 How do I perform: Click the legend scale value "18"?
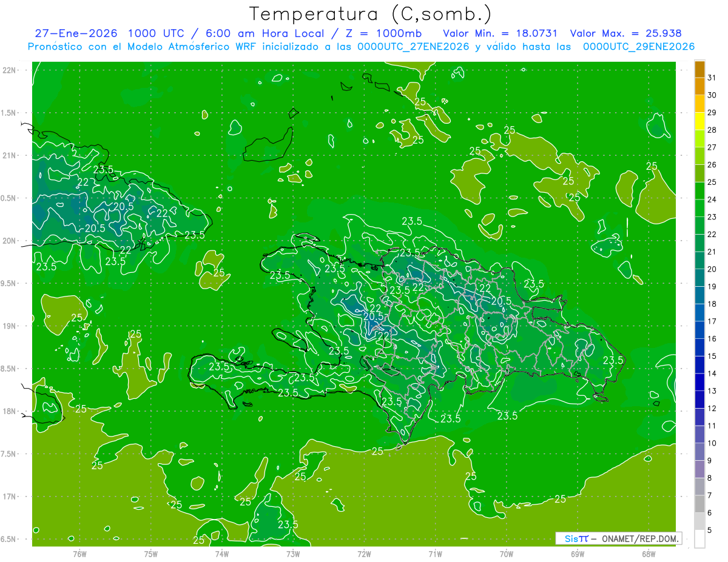click(x=712, y=303)
